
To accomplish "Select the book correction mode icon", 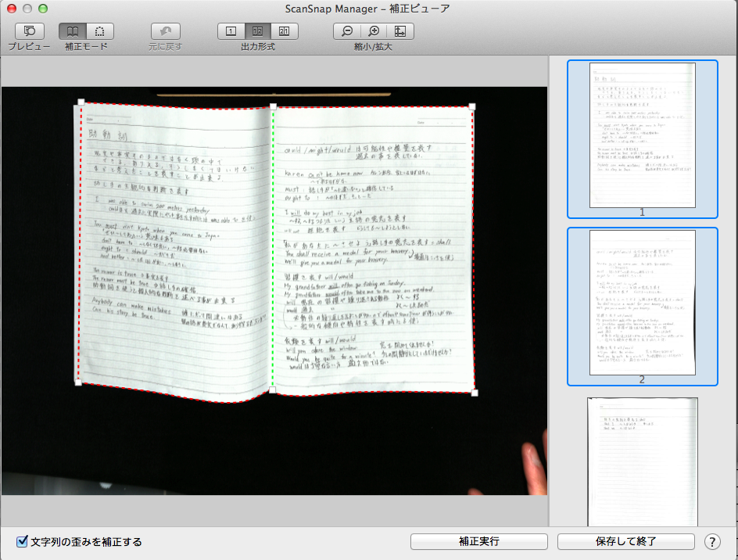I will pos(73,31).
